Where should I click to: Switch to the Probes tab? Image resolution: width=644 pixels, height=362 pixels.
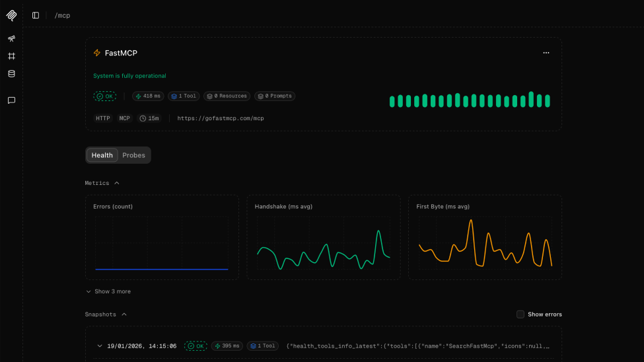133,155
